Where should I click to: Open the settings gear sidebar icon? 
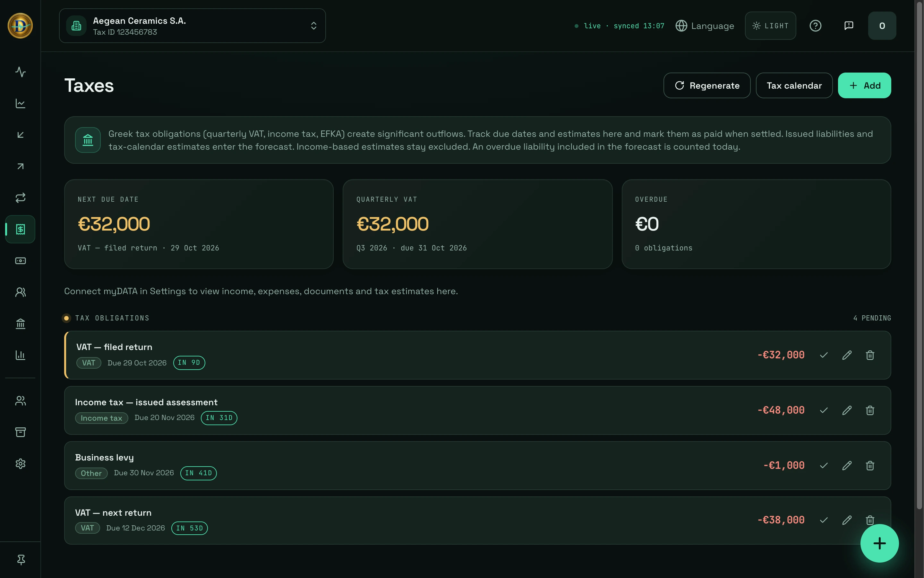tap(20, 464)
